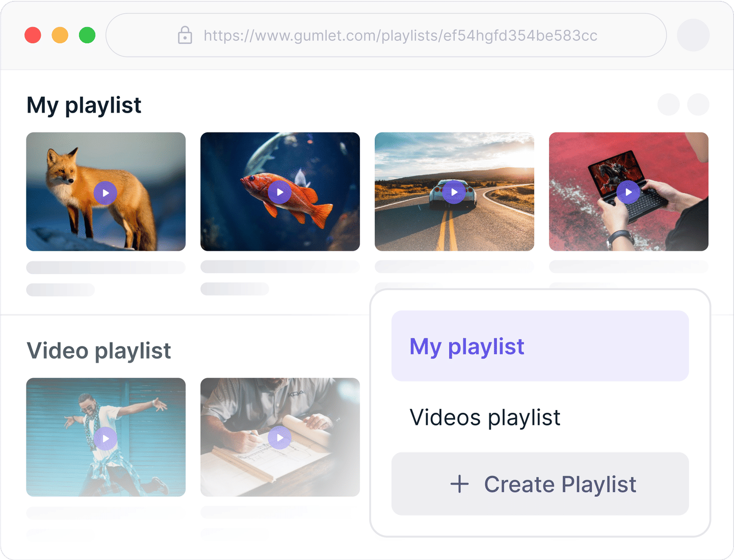Click the lock icon in the address bar
This screenshot has height=560, width=734.
tap(184, 36)
